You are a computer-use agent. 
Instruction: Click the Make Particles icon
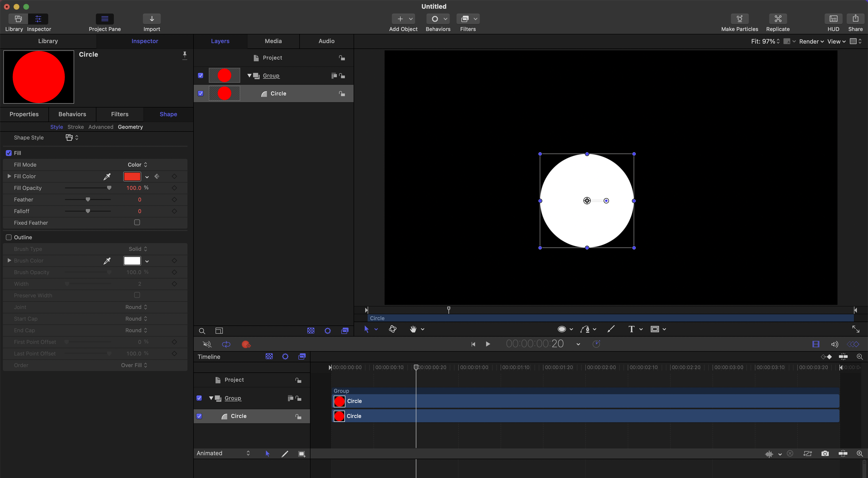(739, 19)
